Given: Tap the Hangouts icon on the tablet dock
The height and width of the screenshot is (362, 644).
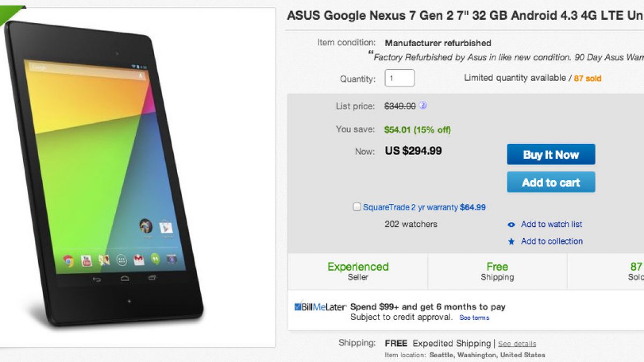Looking at the screenshot, I should (155, 260).
